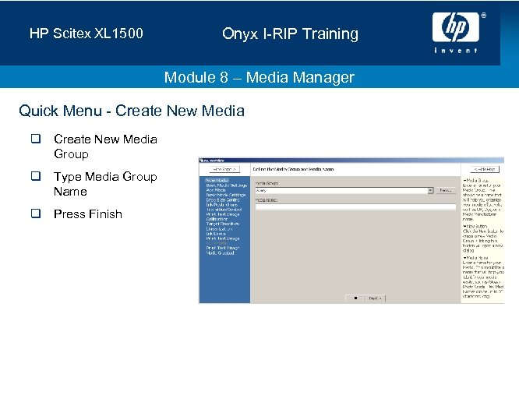Collapse the Media Group help topic
The image size is (519, 420).
(x=464, y=180)
